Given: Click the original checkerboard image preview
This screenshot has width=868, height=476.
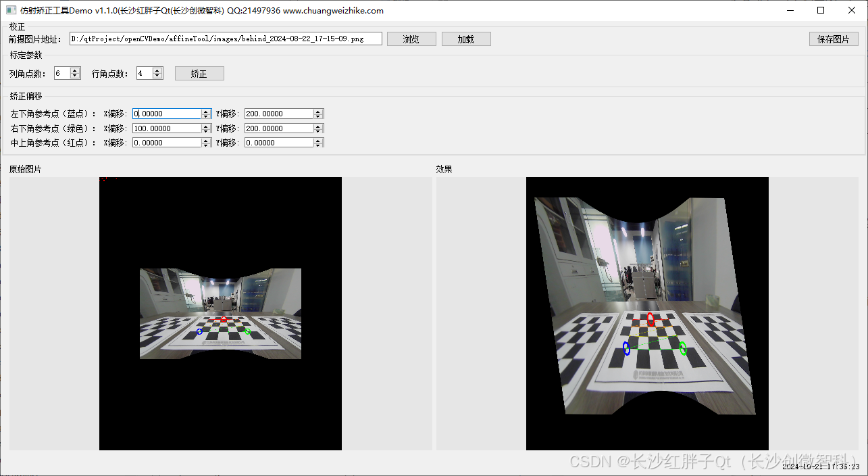Looking at the screenshot, I should (220, 313).
